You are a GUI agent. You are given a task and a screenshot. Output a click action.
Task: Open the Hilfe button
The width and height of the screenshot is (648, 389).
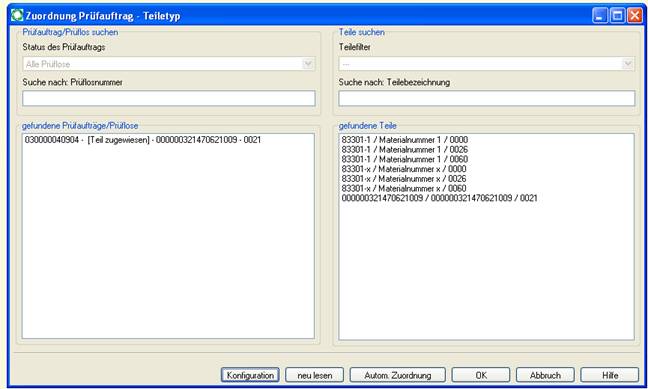pyautogui.click(x=610, y=375)
